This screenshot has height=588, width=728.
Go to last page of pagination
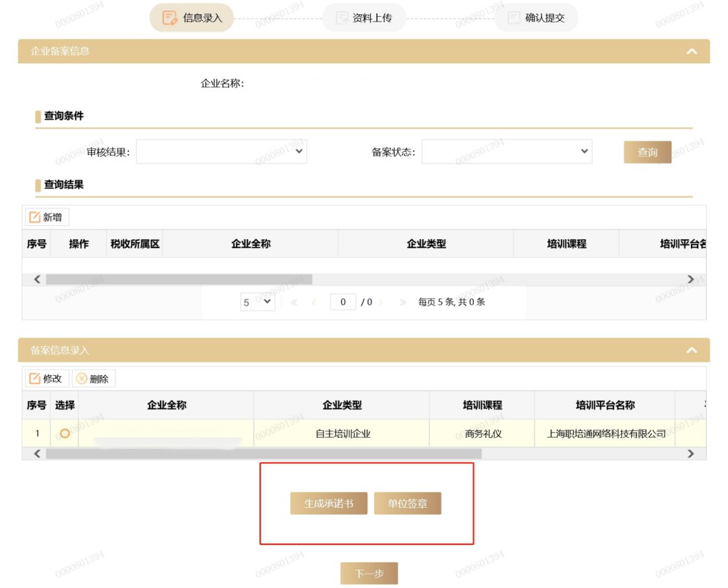(402, 302)
